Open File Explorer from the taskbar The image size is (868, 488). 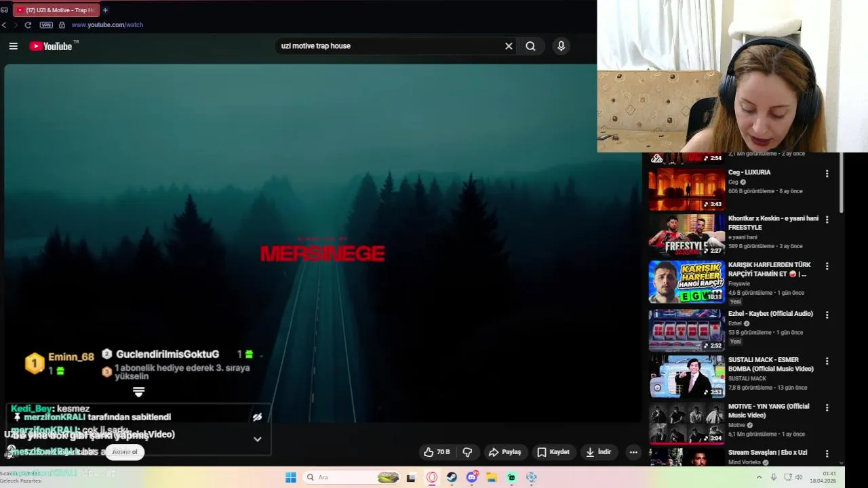pyautogui.click(x=492, y=477)
